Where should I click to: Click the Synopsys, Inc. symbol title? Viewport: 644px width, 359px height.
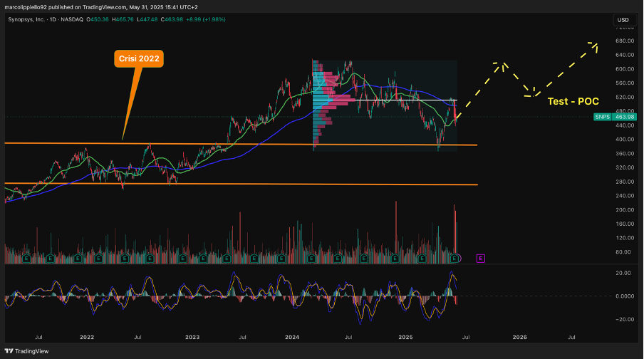coord(26,19)
